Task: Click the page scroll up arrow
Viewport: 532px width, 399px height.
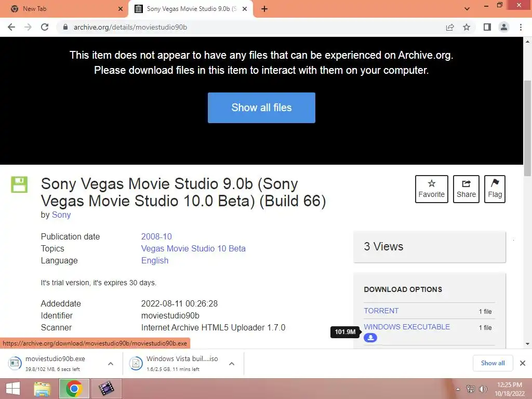Action: 527,42
